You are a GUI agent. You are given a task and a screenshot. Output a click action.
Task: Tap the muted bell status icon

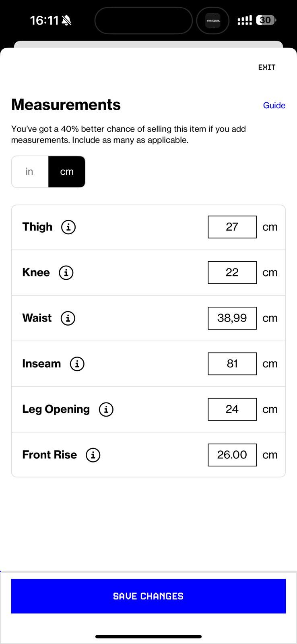coord(67,20)
